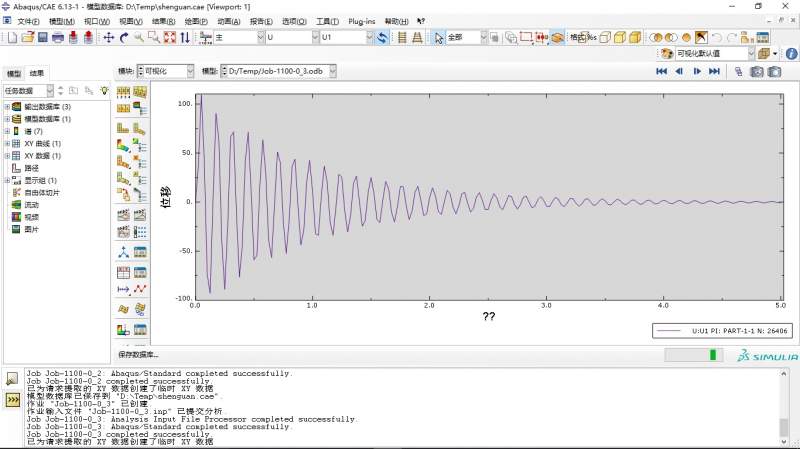Open the Plug-ins menu
This screenshot has height=449, width=800.
point(361,21)
